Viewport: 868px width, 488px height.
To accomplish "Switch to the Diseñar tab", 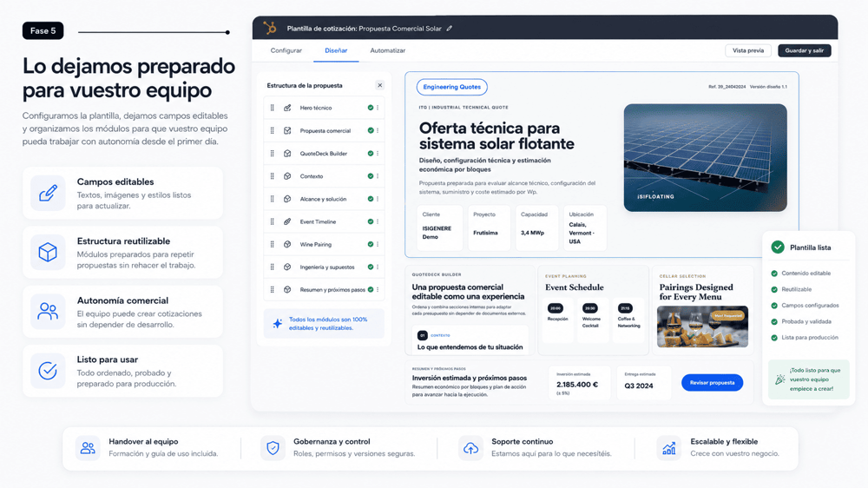I will pyautogui.click(x=336, y=50).
